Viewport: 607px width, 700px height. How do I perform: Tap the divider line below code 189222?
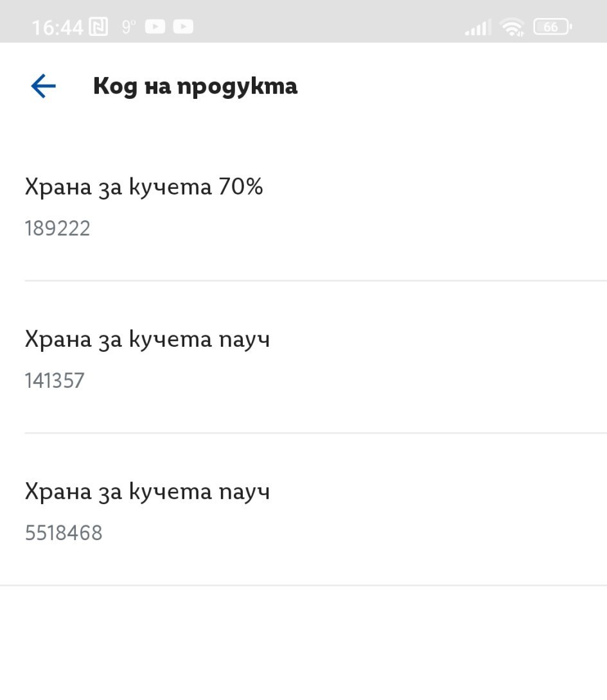[x=315, y=281]
